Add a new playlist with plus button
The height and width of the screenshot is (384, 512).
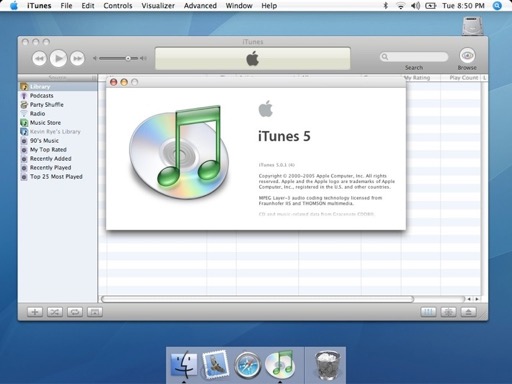point(35,312)
